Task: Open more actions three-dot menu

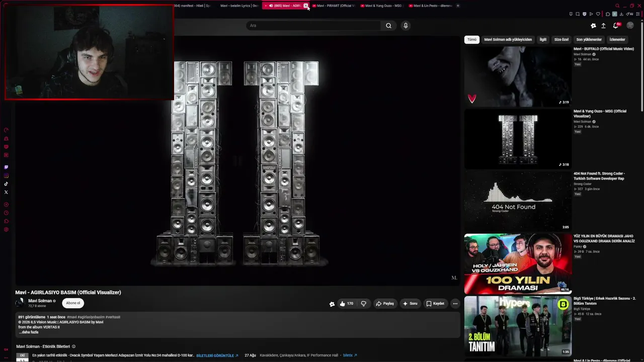Action: click(455, 304)
